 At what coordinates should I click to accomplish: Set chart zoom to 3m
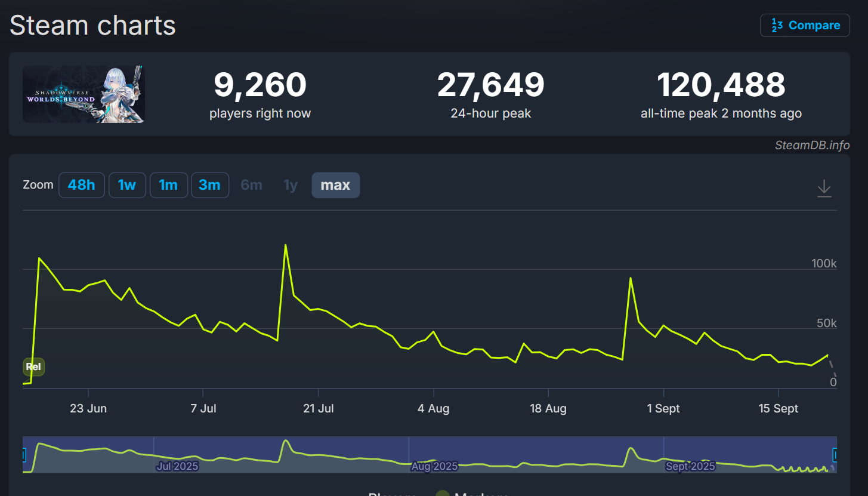[x=209, y=185]
